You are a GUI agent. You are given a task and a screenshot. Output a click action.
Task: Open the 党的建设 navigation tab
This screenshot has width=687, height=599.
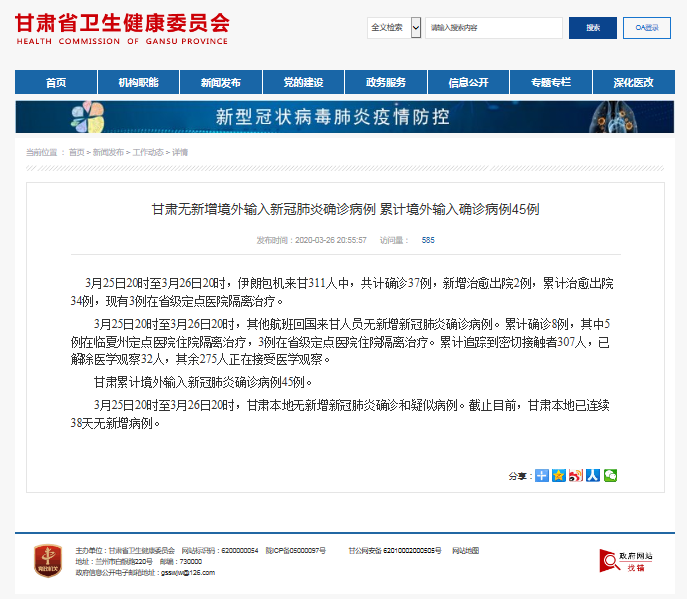[303, 82]
